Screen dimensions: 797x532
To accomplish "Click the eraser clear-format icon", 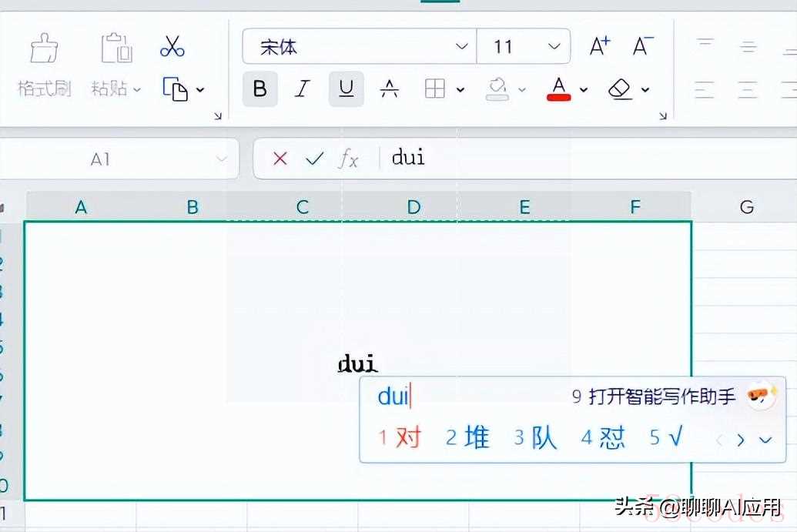I will click(620, 89).
